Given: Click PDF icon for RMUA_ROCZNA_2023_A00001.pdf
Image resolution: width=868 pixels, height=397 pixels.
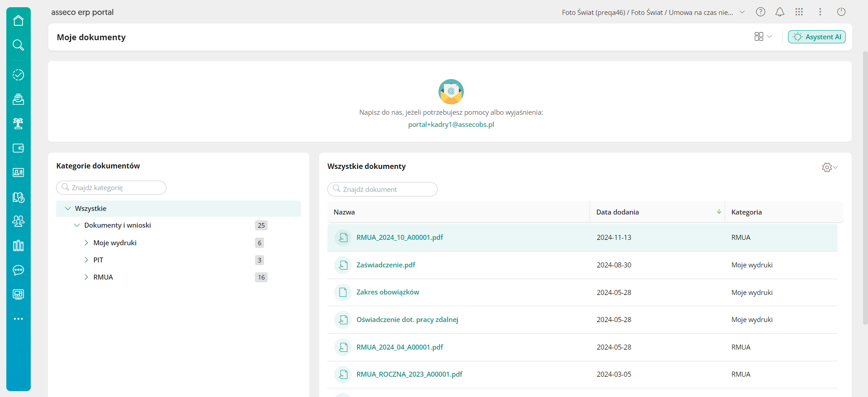Looking at the screenshot, I should click(x=343, y=374).
